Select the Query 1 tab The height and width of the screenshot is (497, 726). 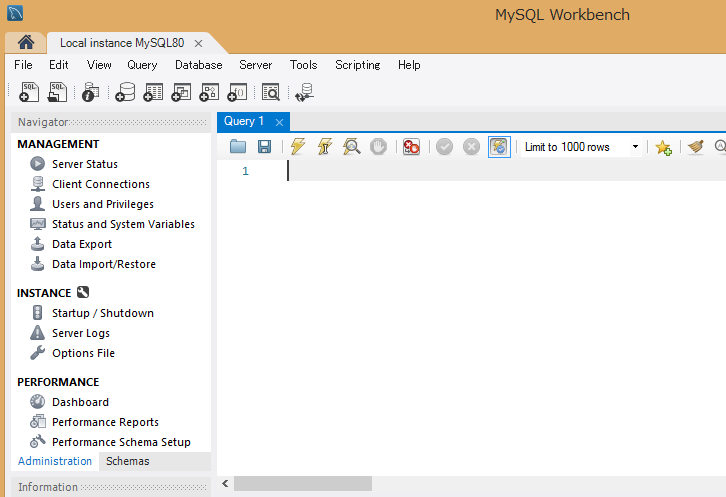coord(244,121)
